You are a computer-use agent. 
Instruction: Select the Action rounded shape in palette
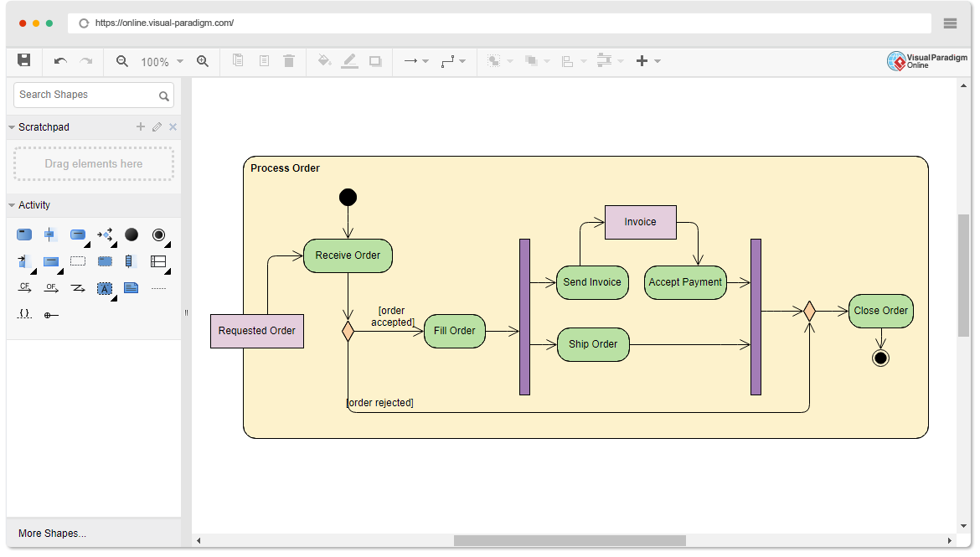pyautogui.click(x=78, y=235)
